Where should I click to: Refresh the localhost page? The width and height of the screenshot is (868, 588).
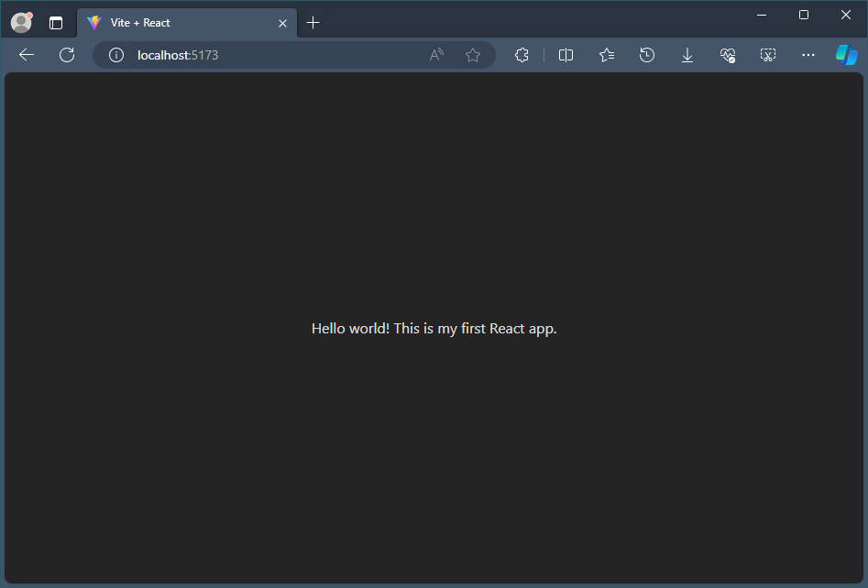click(66, 55)
